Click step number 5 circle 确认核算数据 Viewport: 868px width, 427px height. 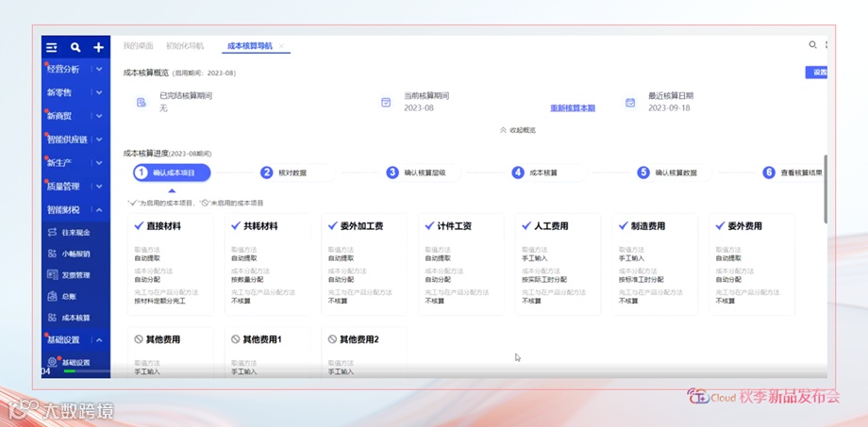pos(643,172)
